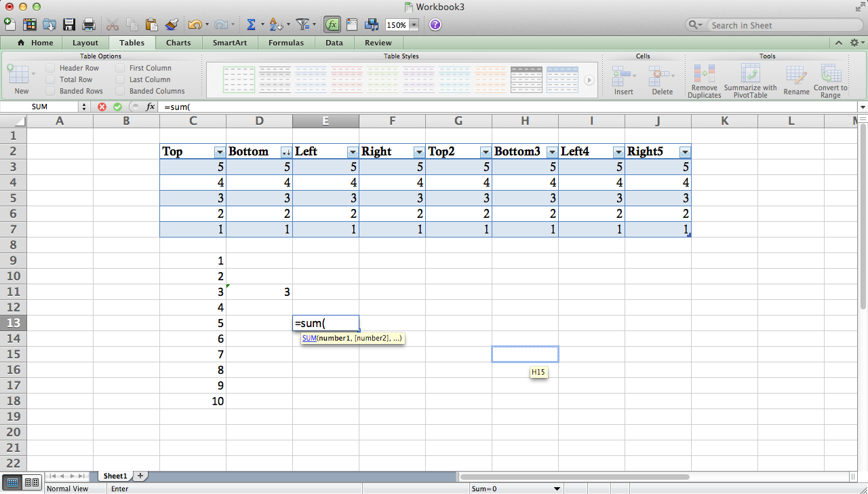Expand the Sum=0 status bar selector
This screenshot has width=868, height=494.
(x=557, y=488)
